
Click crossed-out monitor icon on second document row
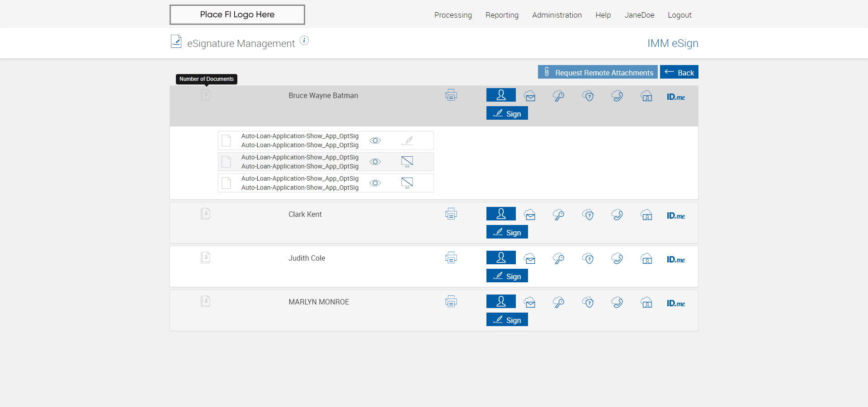click(x=407, y=162)
